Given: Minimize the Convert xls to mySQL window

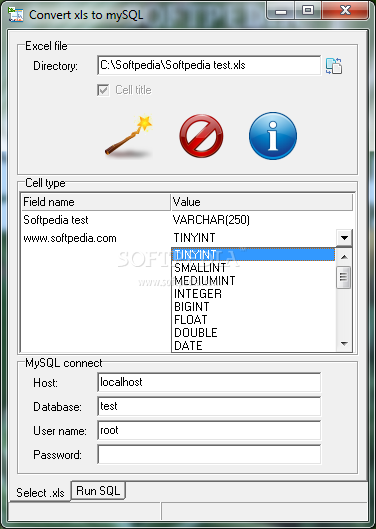Looking at the screenshot, I should (x=281, y=10).
